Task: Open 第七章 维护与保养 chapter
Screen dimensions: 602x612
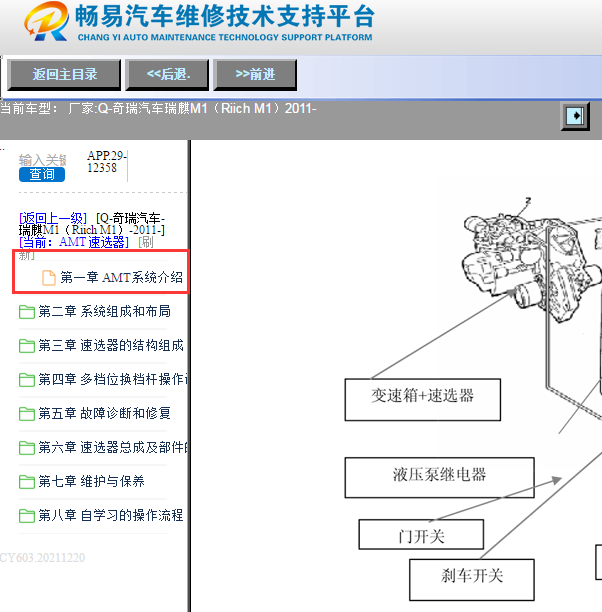Action: (x=91, y=481)
